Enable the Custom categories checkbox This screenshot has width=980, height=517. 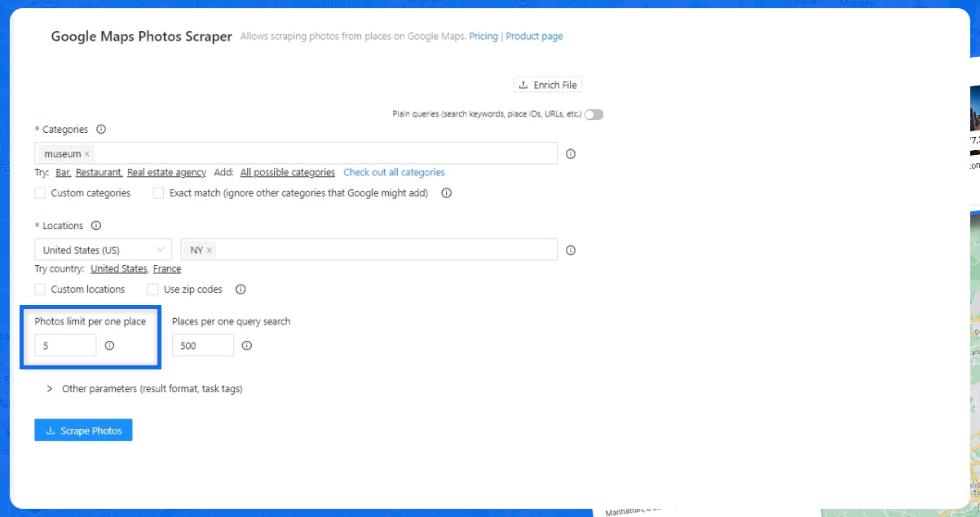pos(40,192)
